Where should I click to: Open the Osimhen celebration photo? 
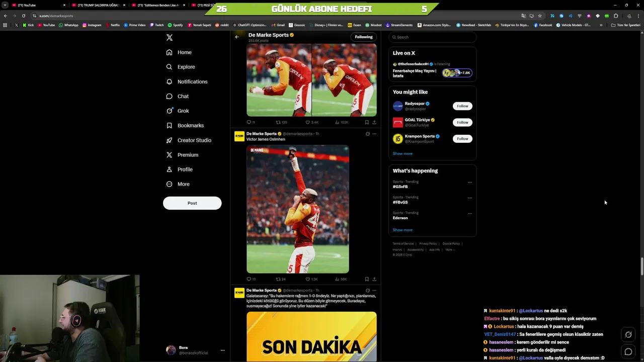(x=298, y=209)
